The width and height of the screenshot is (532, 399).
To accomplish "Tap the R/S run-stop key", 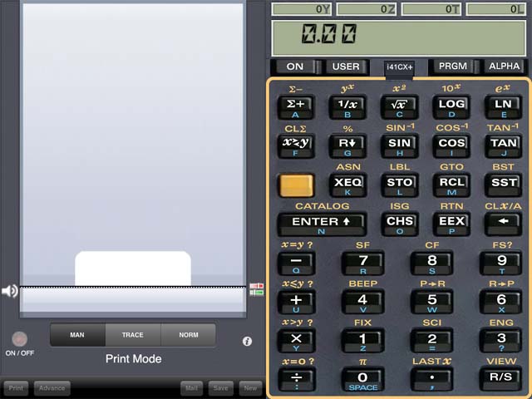I will pos(500,380).
